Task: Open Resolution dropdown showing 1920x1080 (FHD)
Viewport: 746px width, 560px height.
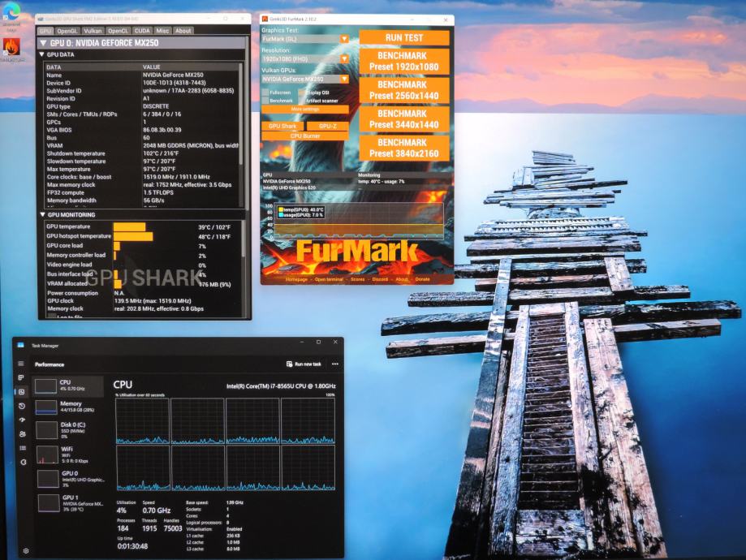Action: [305, 59]
